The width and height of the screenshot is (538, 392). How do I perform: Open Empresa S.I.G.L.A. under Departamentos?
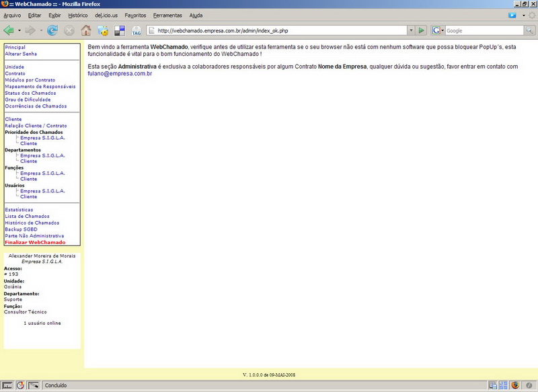pyautogui.click(x=42, y=155)
